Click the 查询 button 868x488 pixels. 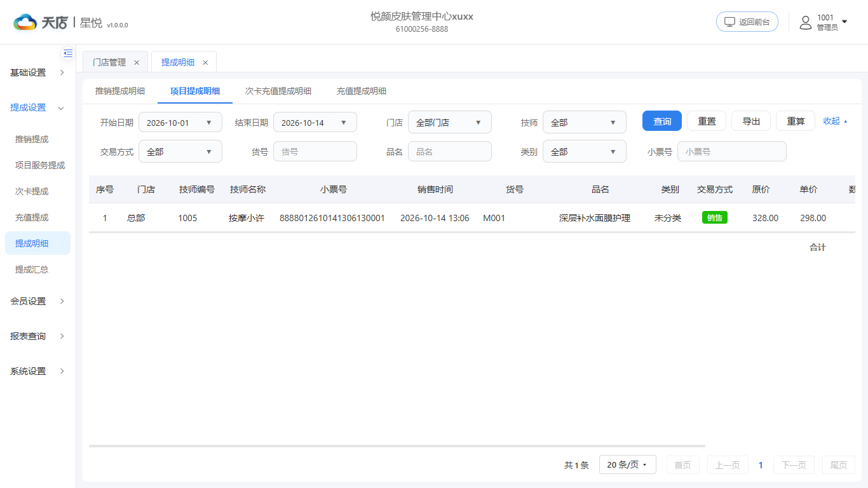[662, 121]
